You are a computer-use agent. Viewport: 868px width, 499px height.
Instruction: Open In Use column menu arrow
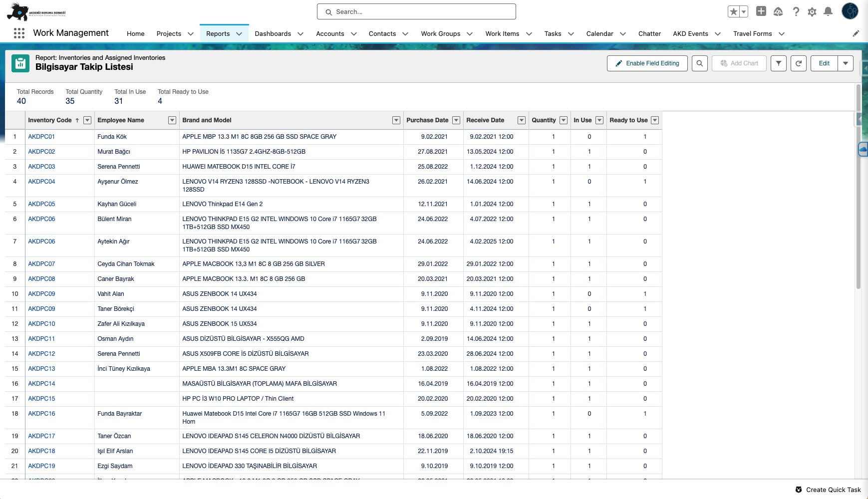599,120
